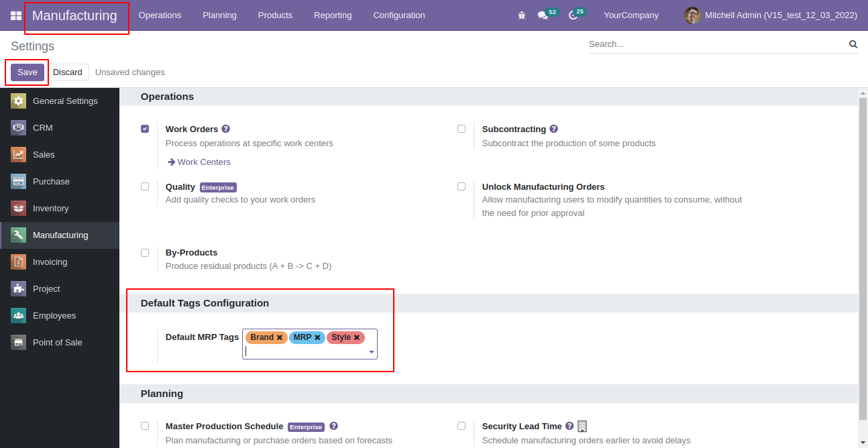Enable the Subcontracting checkbox
The image size is (868, 448).
[x=462, y=129]
